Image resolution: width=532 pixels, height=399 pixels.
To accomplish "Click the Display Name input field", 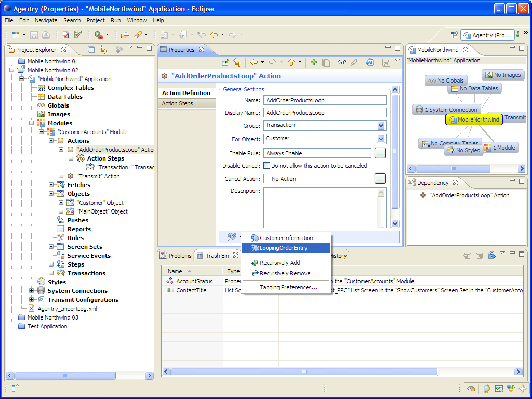I will 325,113.
